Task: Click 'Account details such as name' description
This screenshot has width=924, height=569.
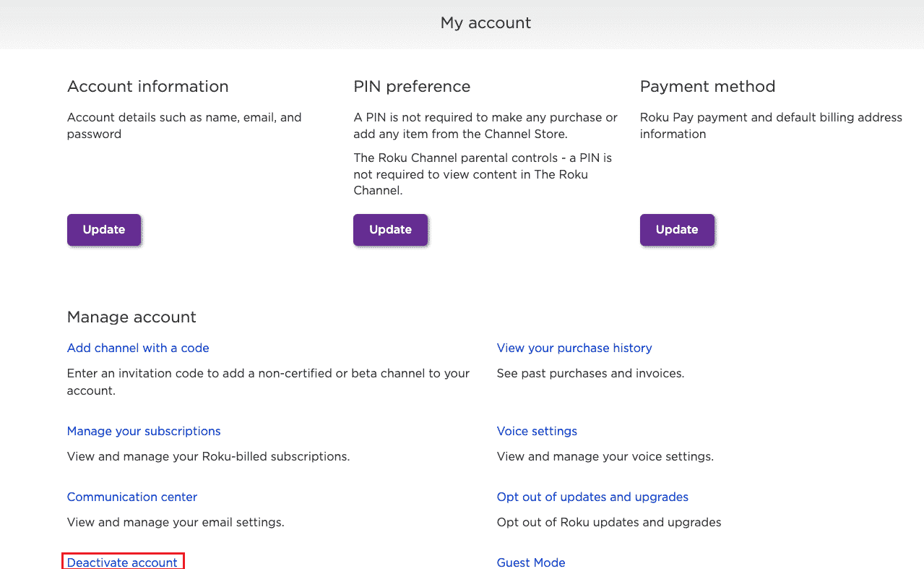Action: 184,126
